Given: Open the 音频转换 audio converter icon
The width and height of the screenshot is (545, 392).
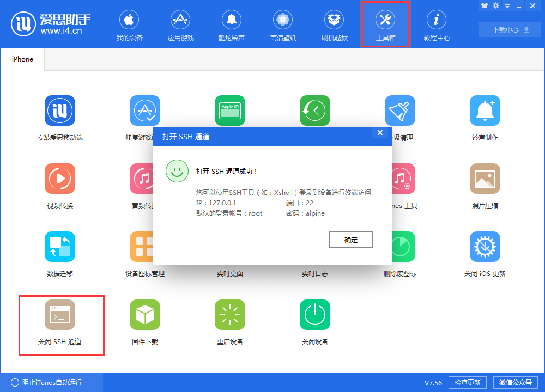Looking at the screenshot, I should [x=141, y=179].
